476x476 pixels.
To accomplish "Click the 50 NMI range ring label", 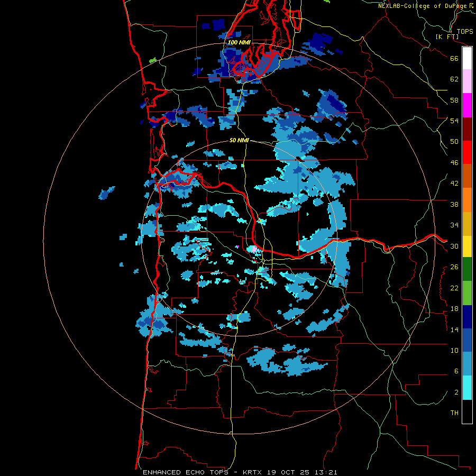I will coord(239,140).
